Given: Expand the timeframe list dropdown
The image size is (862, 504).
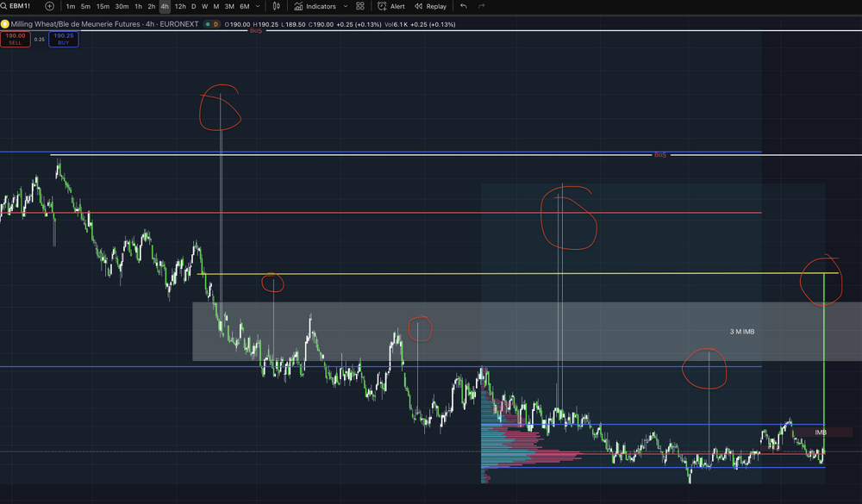Looking at the screenshot, I should (257, 7).
